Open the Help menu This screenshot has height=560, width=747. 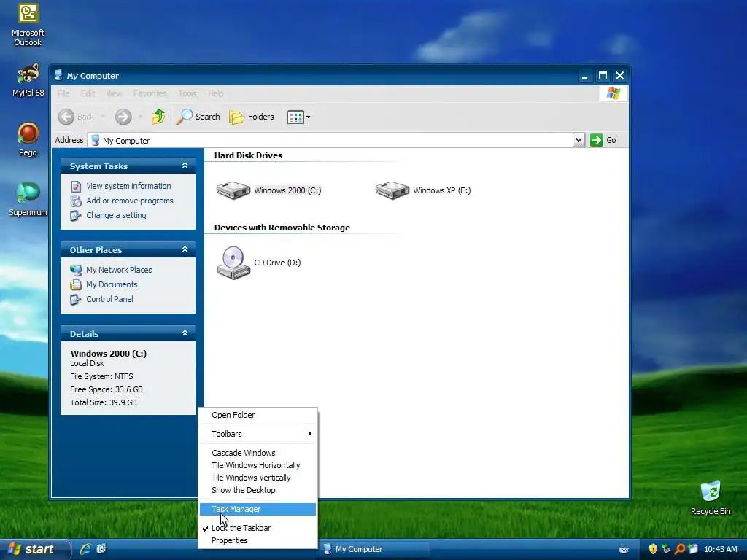tap(215, 93)
